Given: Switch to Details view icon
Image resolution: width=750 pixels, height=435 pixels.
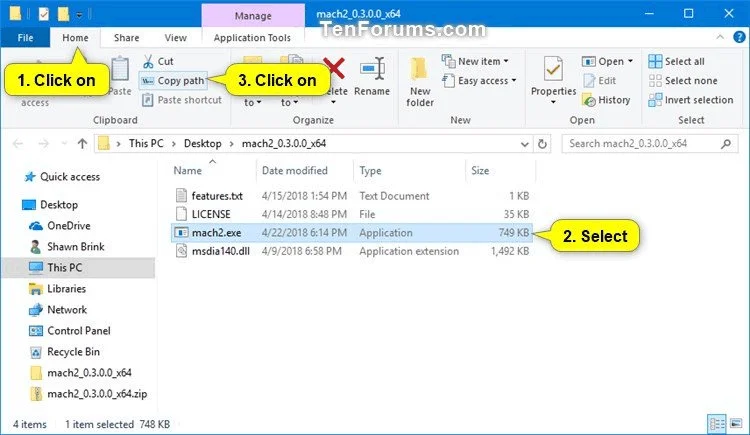Looking at the screenshot, I should tap(716, 424).
